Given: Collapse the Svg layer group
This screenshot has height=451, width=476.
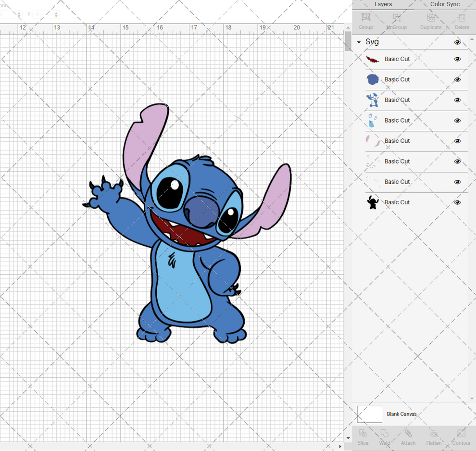Looking at the screenshot, I should click(358, 42).
